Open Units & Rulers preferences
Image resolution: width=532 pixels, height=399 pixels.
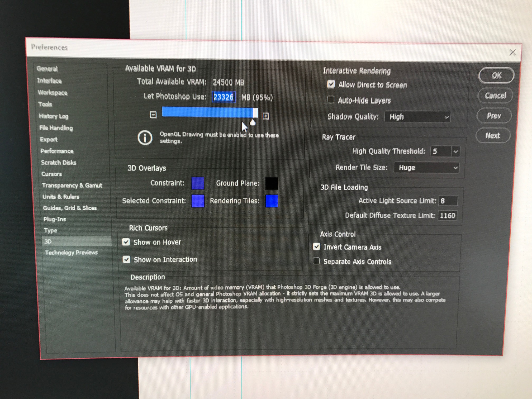pyautogui.click(x=61, y=197)
